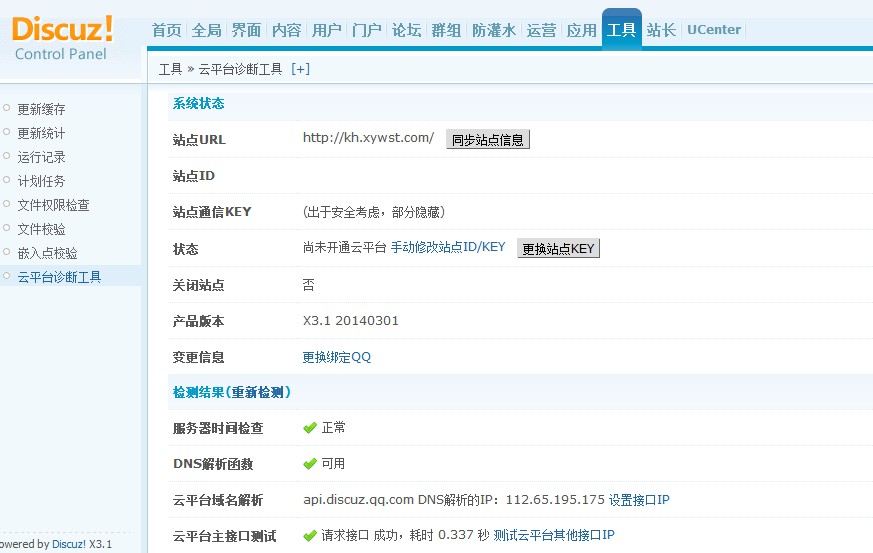873x553 pixels.
Task: Open the 测试云平台其他接口IP link
Action: [x=554, y=535]
